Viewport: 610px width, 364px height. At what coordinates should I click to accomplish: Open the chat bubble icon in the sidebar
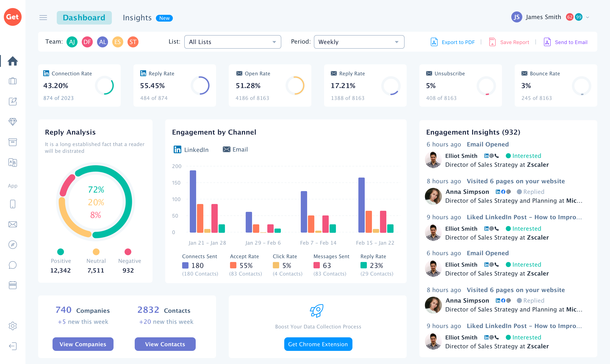coord(12,265)
